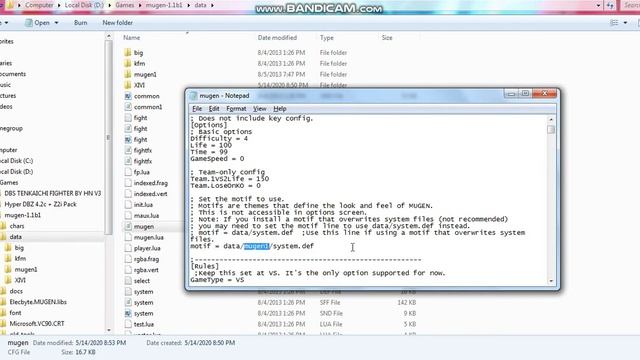Create a New folder from Explorer toolbar
The height and width of the screenshot is (360, 640).
117,23
